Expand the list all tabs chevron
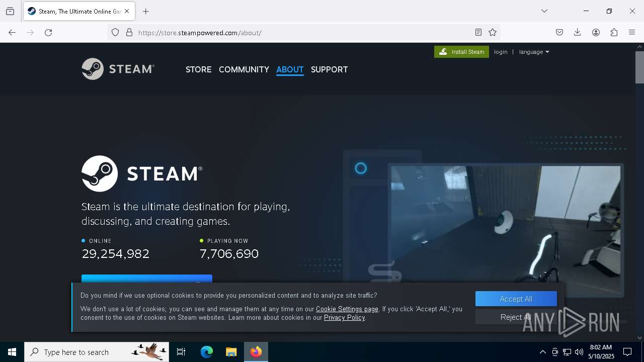This screenshot has height=362, width=644. [544, 11]
